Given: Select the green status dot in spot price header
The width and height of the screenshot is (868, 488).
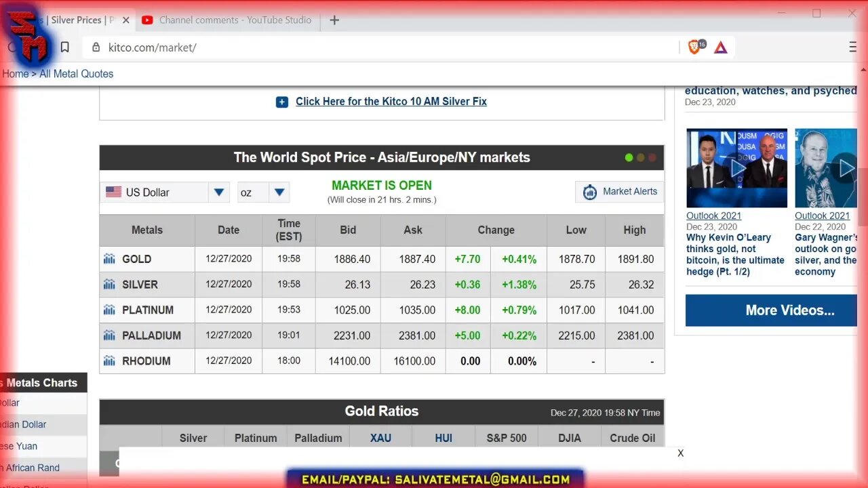Looking at the screenshot, I should 629,158.
